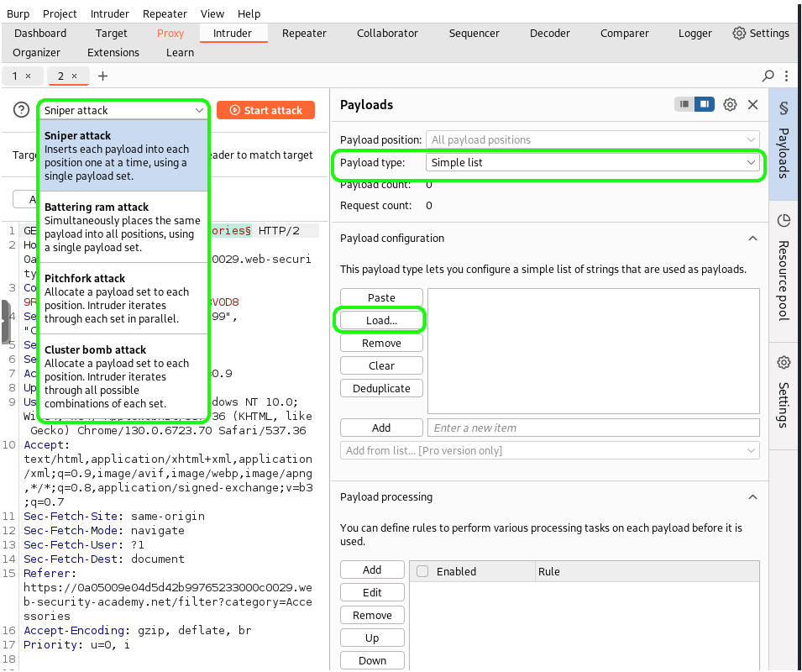The image size is (802, 672).
Task: Switch to left layout view toggle
Action: [684, 104]
